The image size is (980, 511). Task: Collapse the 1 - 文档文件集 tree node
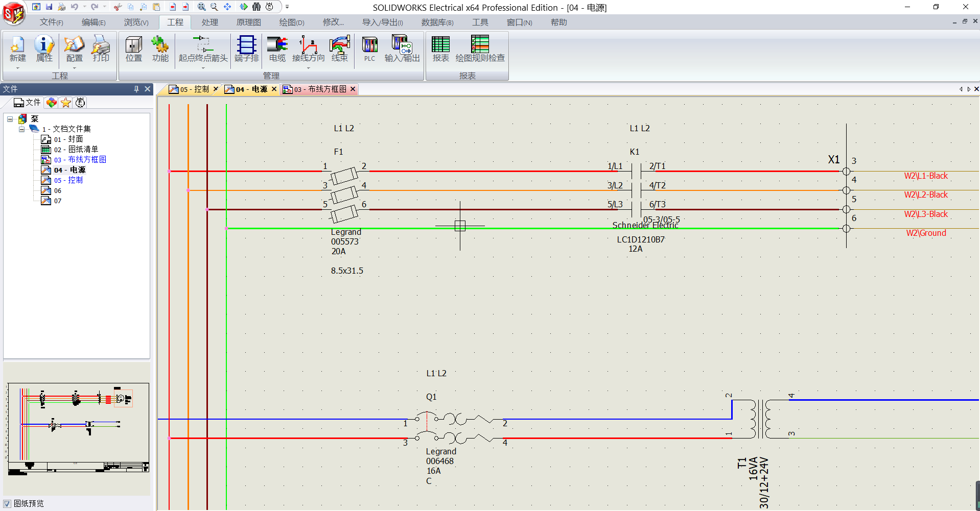click(21, 129)
